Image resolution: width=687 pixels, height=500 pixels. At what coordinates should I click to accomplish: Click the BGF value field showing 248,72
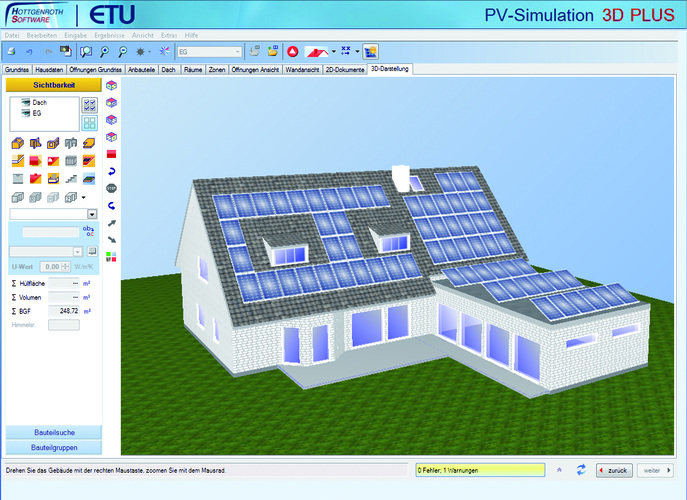(62, 311)
